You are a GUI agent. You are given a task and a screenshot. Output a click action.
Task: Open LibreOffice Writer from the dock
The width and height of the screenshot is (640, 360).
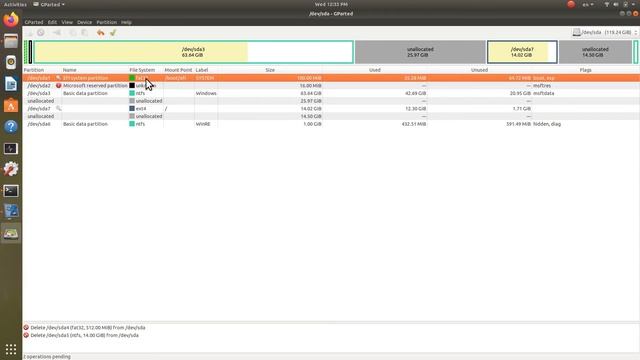tap(11, 84)
